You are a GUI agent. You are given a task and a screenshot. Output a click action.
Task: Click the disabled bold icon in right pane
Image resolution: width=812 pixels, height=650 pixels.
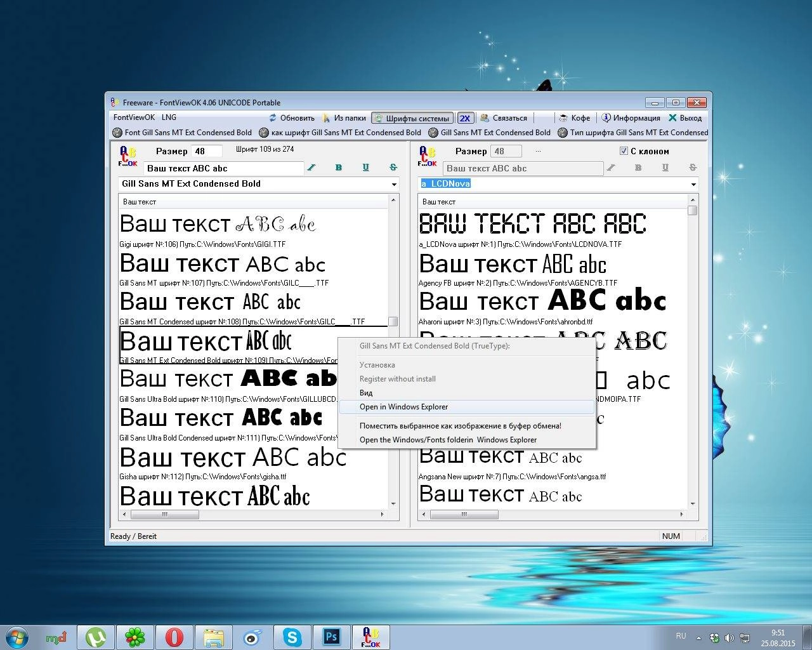click(x=638, y=168)
